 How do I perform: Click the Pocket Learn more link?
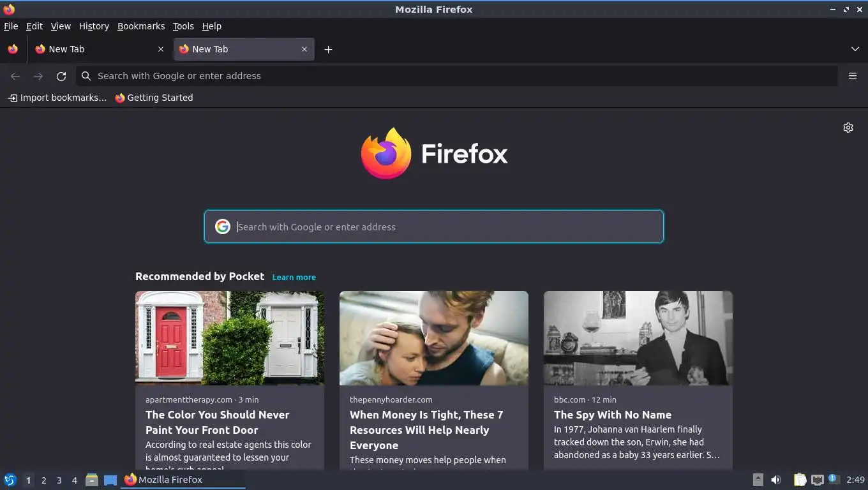(x=294, y=277)
